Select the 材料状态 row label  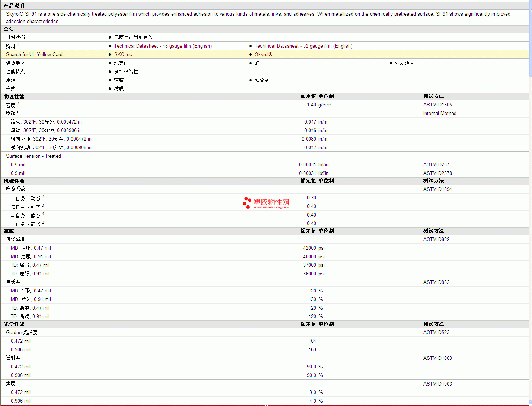pos(16,38)
